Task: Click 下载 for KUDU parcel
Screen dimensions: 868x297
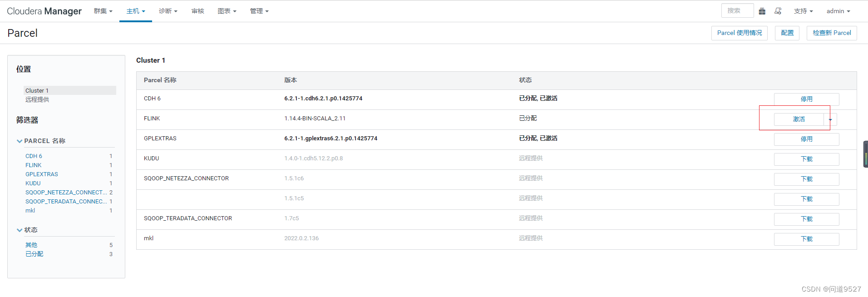Action: [x=806, y=159]
